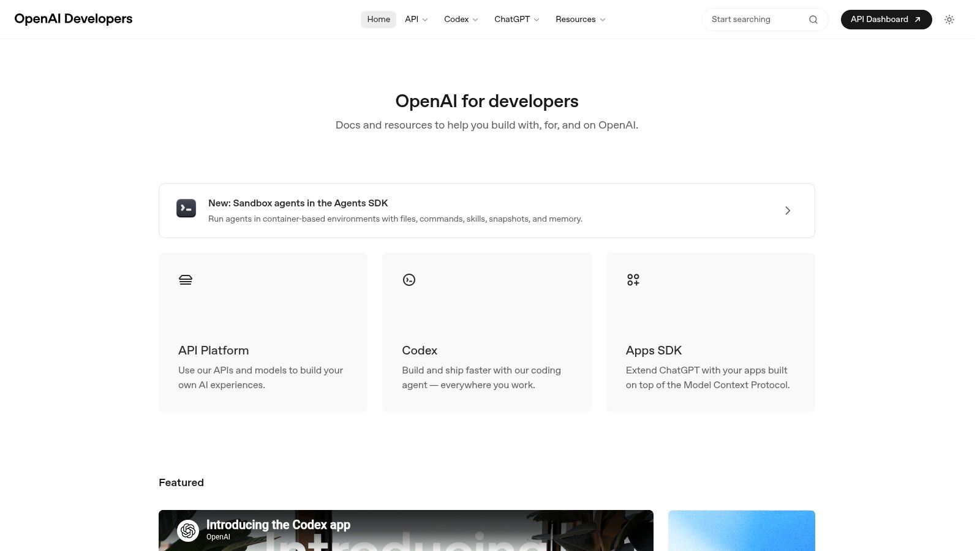This screenshot has height=551, width=980.
Task: Expand the ChatGPT navigation dropdown
Action: 517,20
